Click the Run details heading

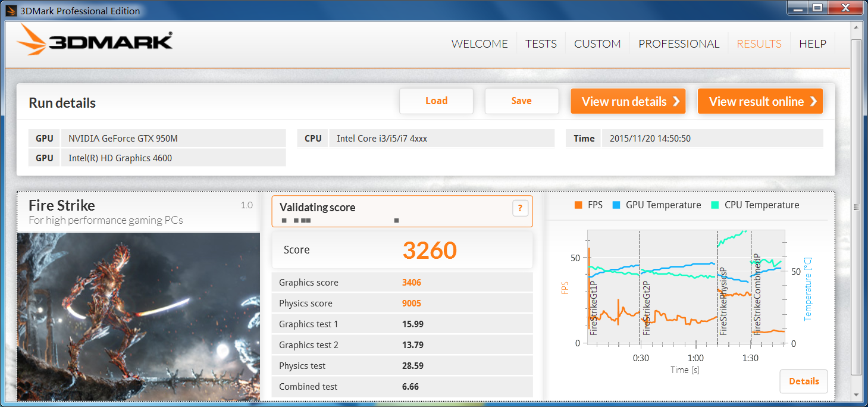pyautogui.click(x=62, y=103)
